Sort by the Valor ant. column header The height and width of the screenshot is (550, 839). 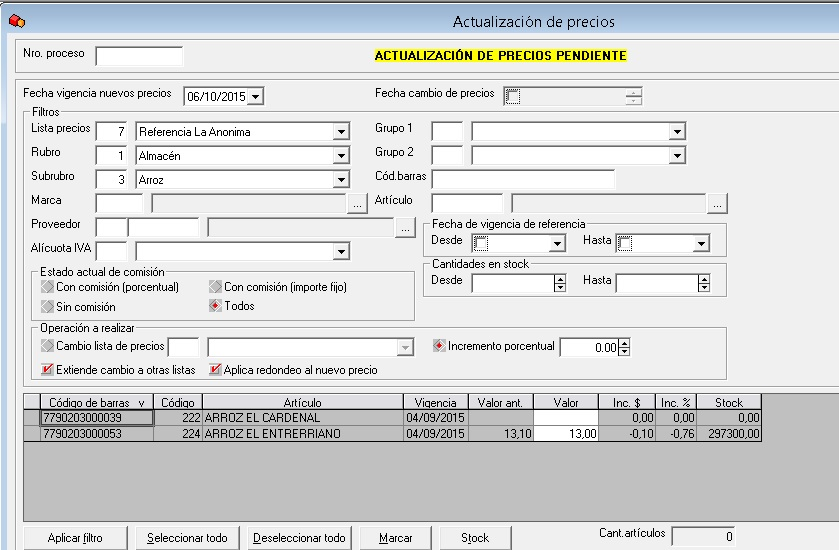(501, 402)
